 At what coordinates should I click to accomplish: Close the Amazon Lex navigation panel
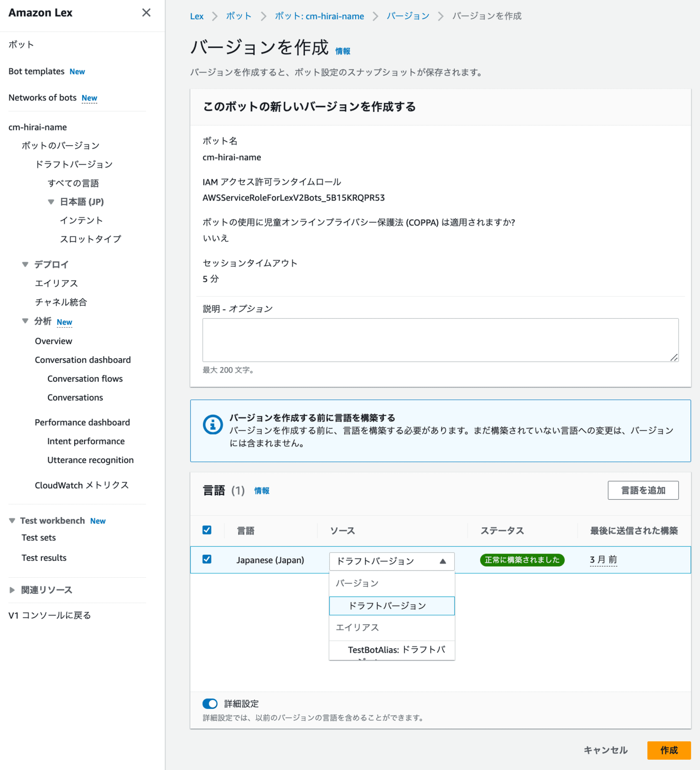point(146,13)
